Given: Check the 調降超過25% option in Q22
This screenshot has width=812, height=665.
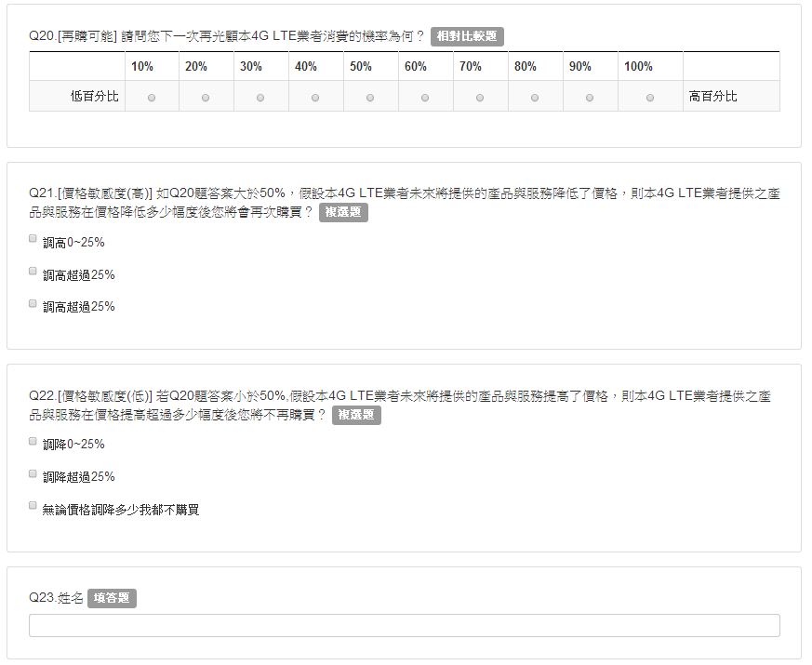Looking at the screenshot, I should 33,474.
